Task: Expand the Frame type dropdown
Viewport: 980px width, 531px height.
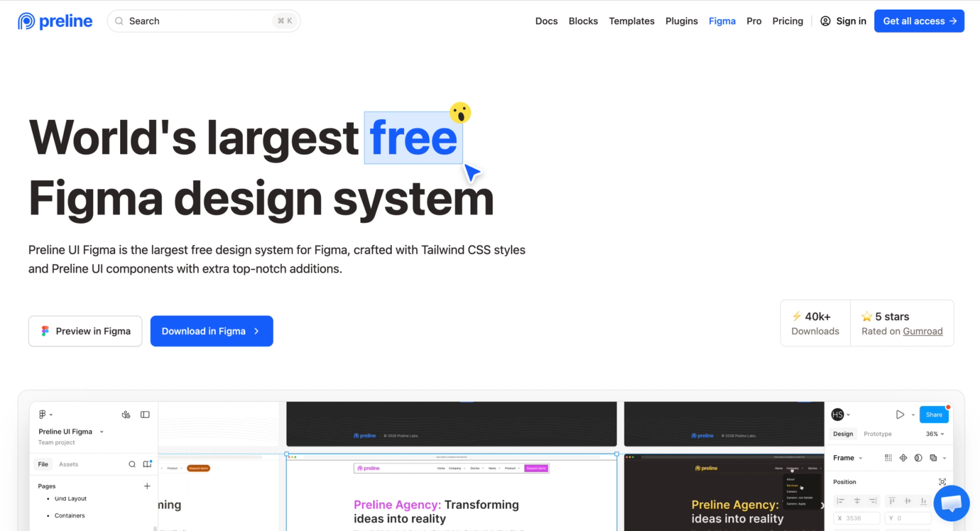Action: tap(861, 458)
